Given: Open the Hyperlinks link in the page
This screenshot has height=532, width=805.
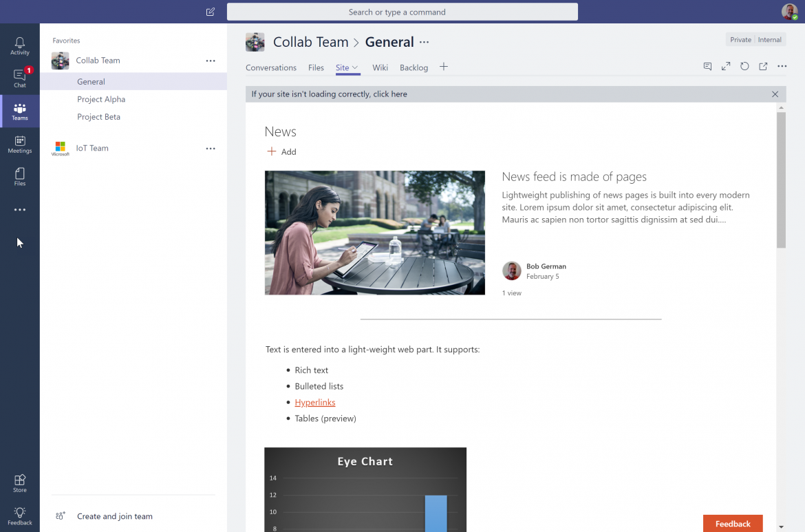Looking at the screenshot, I should pyautogui.click(x=315, y=402).
